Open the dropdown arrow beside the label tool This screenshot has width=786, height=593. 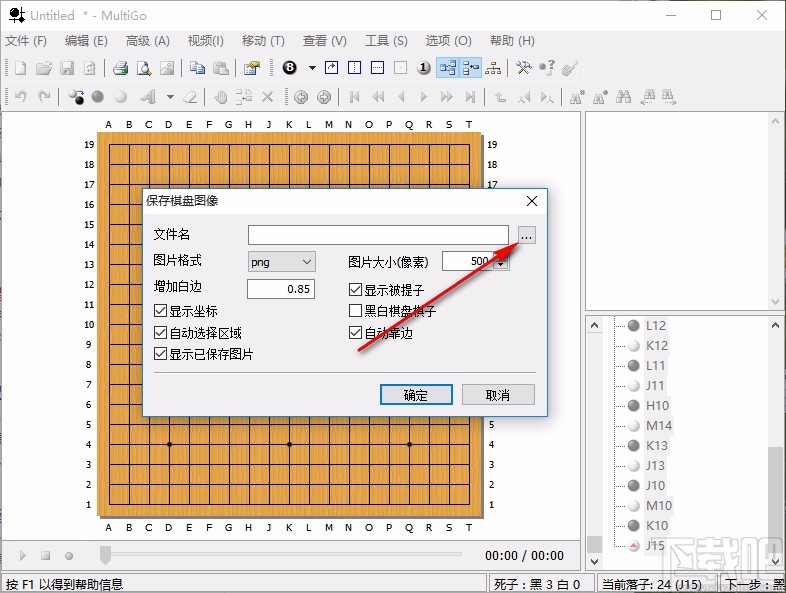pos(170,96)
